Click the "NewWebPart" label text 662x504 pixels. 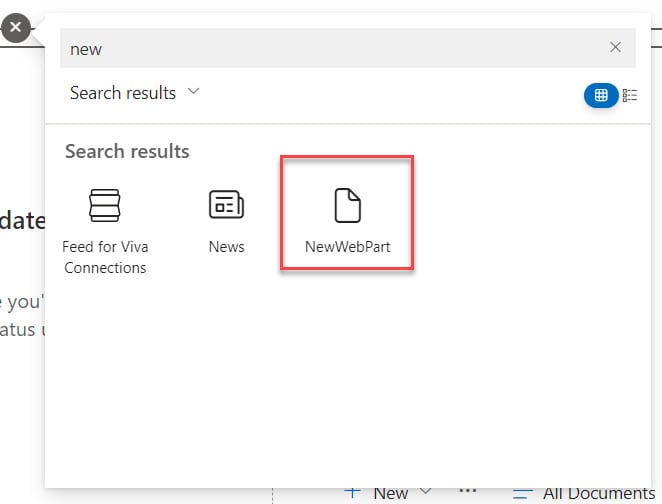pos(347,247)
